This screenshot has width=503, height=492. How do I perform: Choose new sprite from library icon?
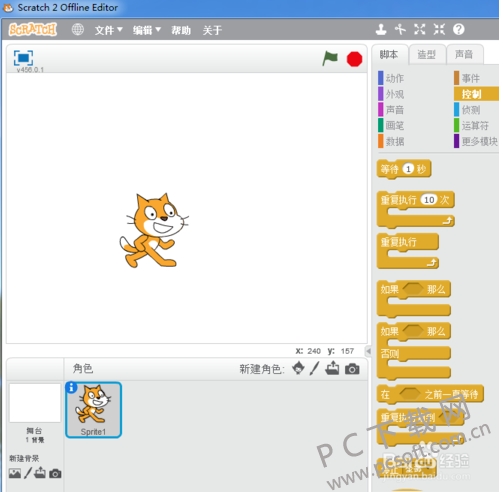(298, 369)
